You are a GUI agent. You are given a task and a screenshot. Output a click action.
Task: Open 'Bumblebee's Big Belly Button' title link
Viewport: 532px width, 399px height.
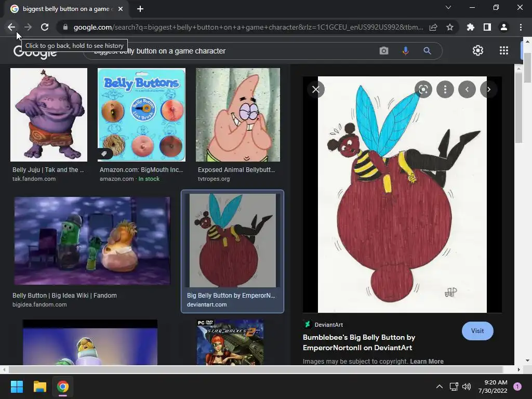[359, 342]
